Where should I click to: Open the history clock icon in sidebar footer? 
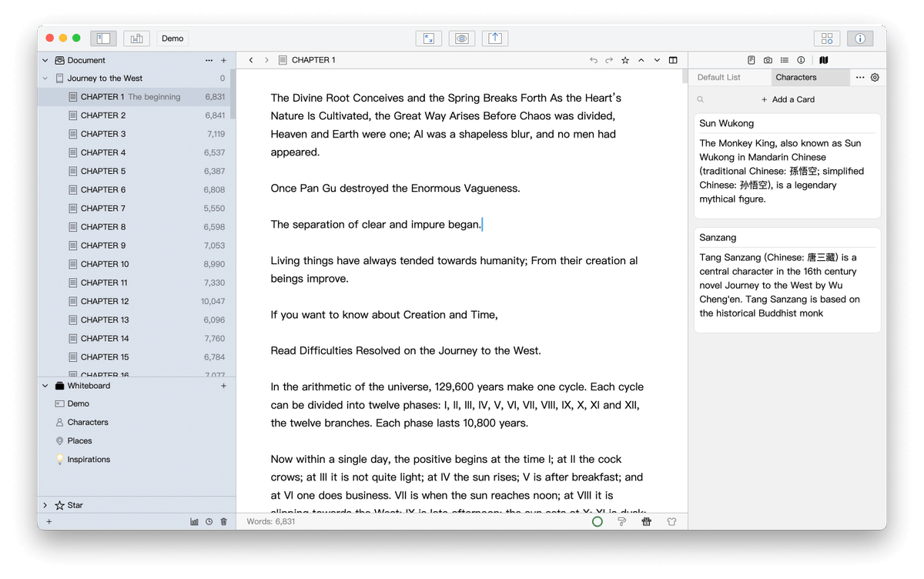pyautogui.click(x=209, y=521)
